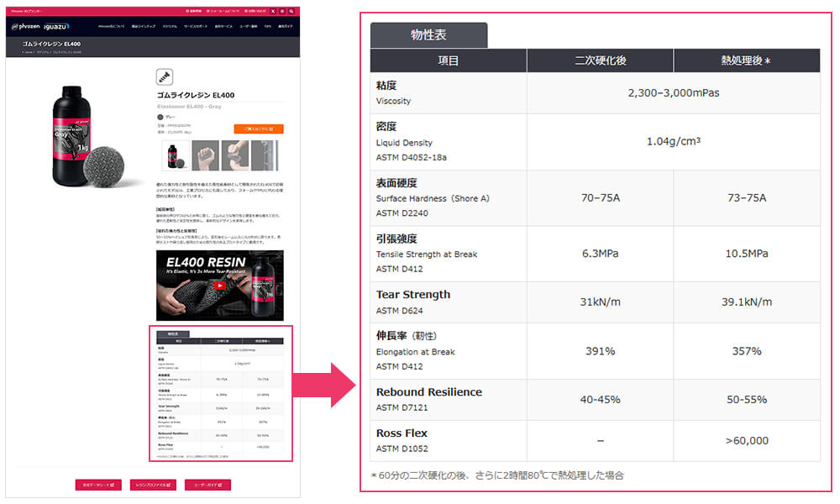Click the search magnifier icon
The height and width of the screenshot is (504, 840).
point(291,11)
